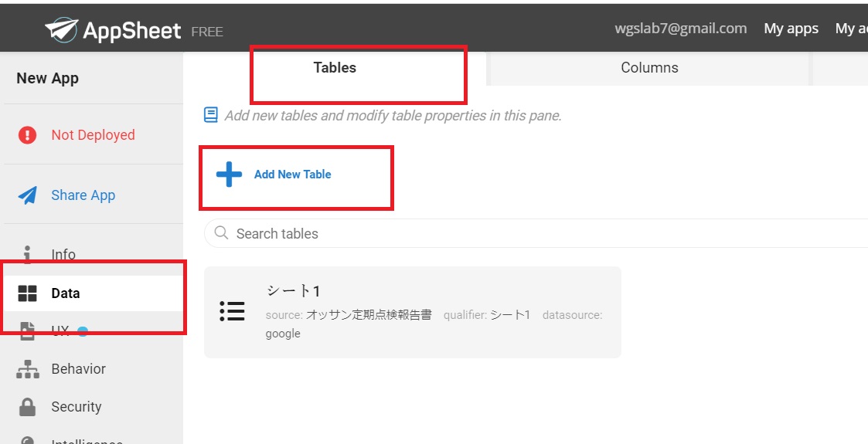Viewport: 868px width, 444px height.
Task: Click the blue plus icon for new table
Action: (230, 175)
